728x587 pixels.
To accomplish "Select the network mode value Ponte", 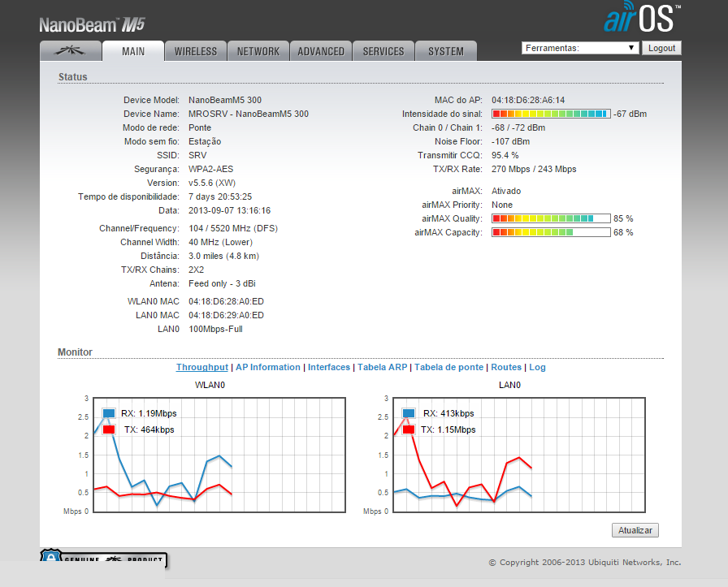I will click(x=200, y=127).
